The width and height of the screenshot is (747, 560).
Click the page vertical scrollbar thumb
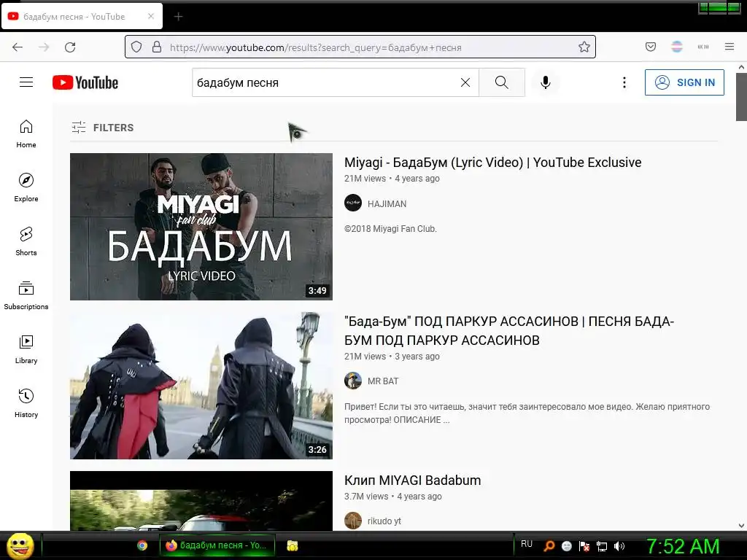[741, 97]
